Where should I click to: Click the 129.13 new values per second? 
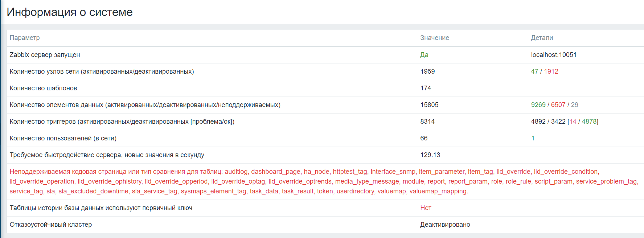point(430,155)
